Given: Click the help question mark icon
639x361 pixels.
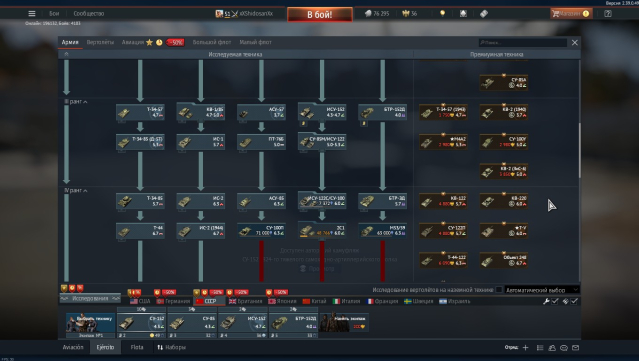Looking at the screenshot, I should 608,13.
